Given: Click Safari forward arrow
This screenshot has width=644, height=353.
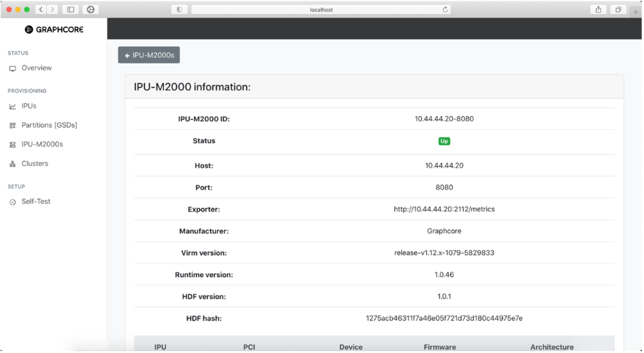Looking at the screenshot, I should tap(52, 10).
